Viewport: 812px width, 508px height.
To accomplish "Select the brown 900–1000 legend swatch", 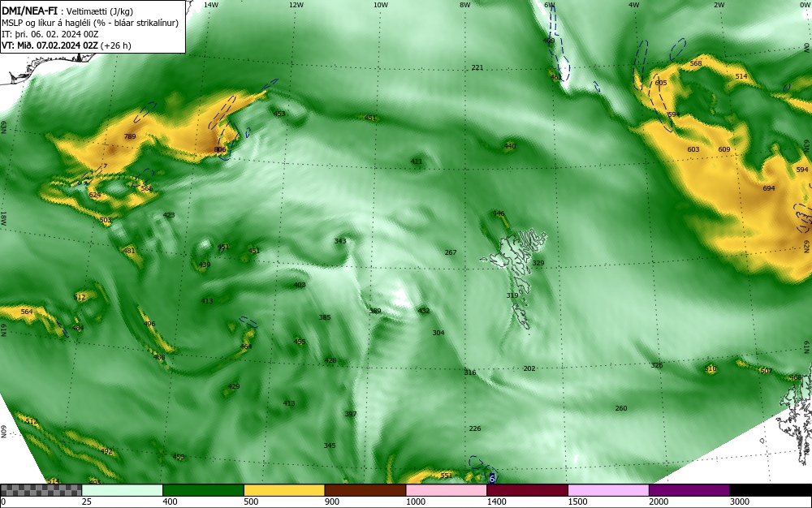I will coord(365,490).
